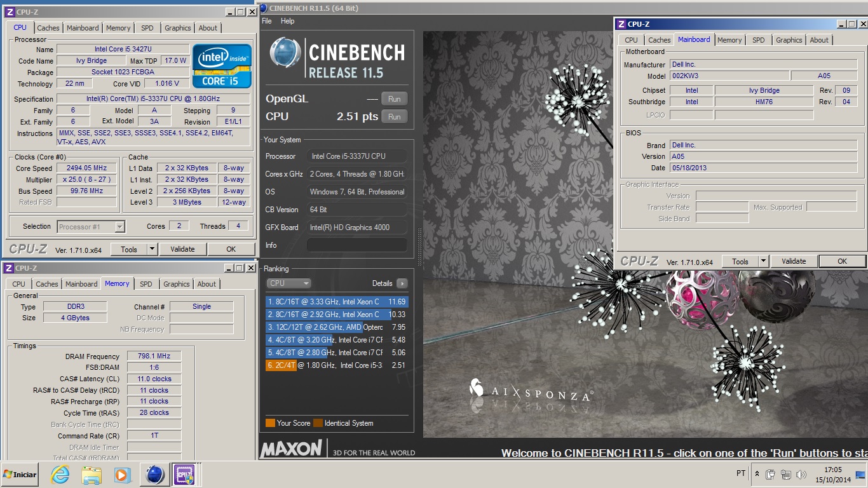868x488 pixels.
Task: Open the Memory tab in top-left CPU-Z
Action: (x=118, y=28)
